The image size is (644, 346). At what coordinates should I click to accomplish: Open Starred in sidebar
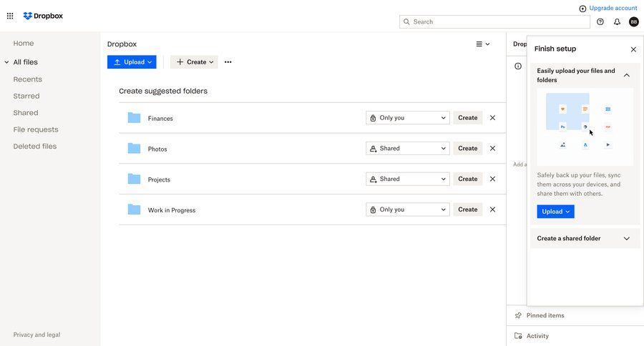click(26, 96)
